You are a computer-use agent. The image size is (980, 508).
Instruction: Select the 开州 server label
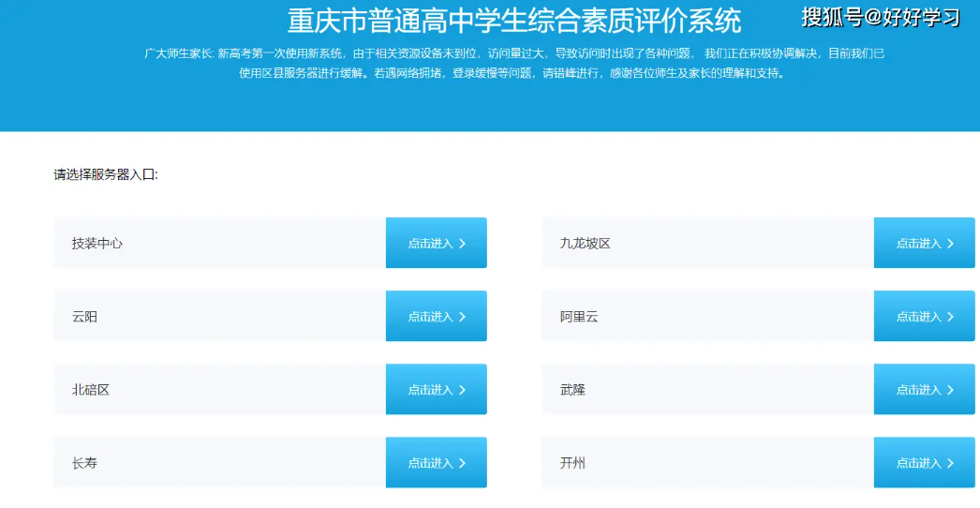click(572, 463)
